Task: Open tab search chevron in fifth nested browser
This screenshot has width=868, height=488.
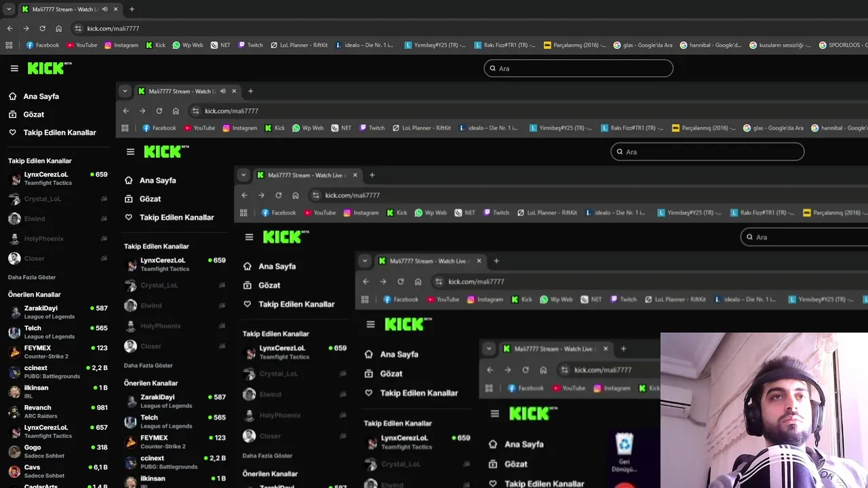Action: click(489, 349)
